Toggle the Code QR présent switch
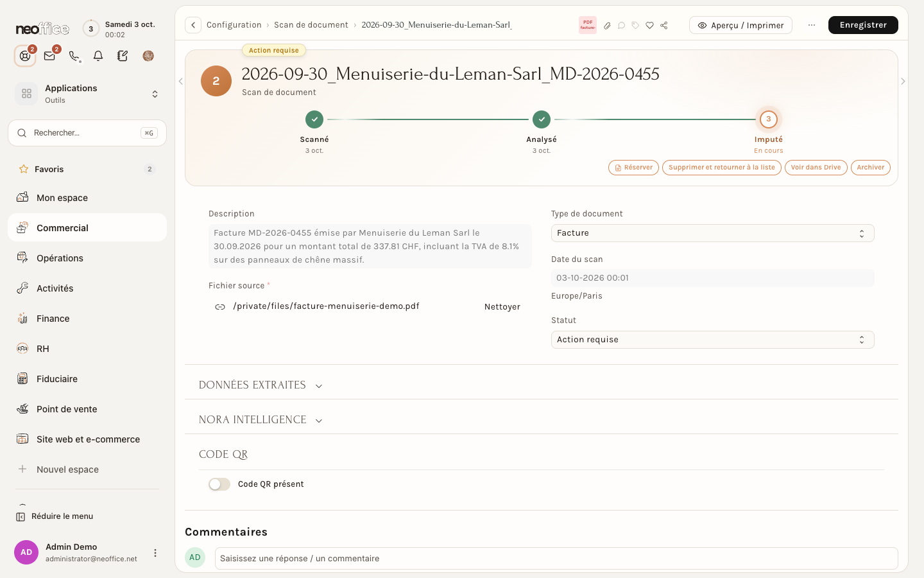924x578 pixels. click(x=219, y=484)
